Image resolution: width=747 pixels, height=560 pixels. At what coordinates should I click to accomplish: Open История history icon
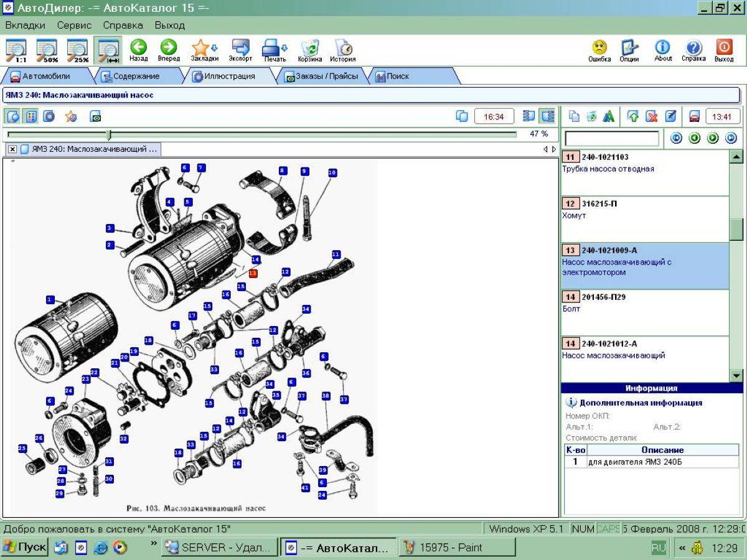(x=342, y=50)
